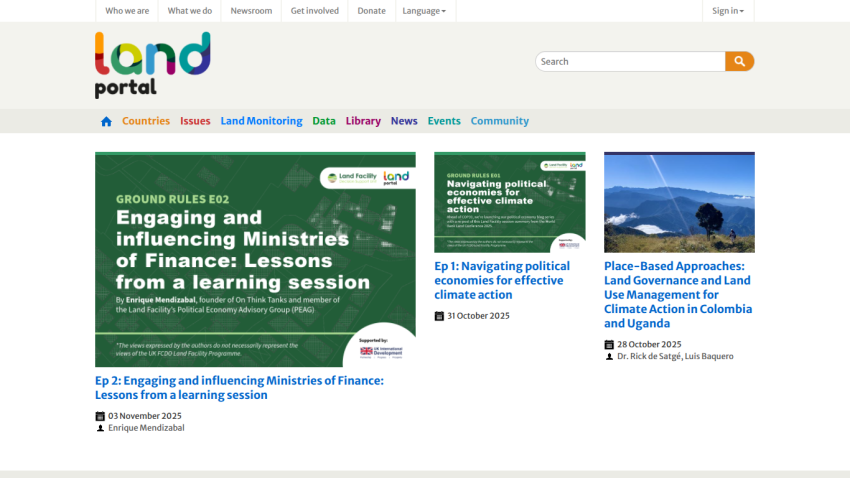Click calendar icon beside 28 October 2025
850x478 pixels.
click(609, 345)
